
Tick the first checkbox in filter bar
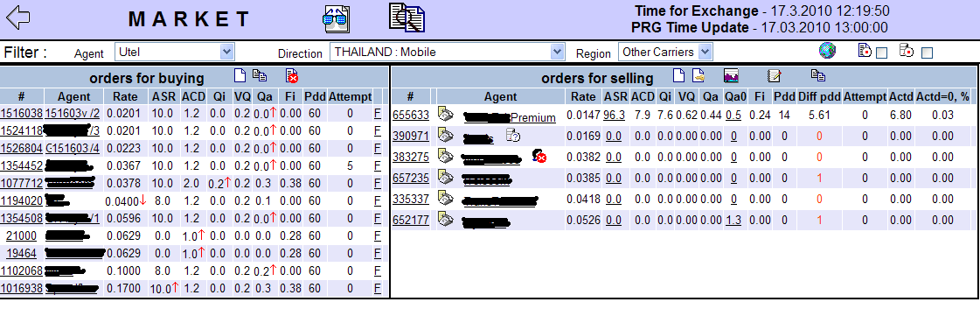coord(881,53)
